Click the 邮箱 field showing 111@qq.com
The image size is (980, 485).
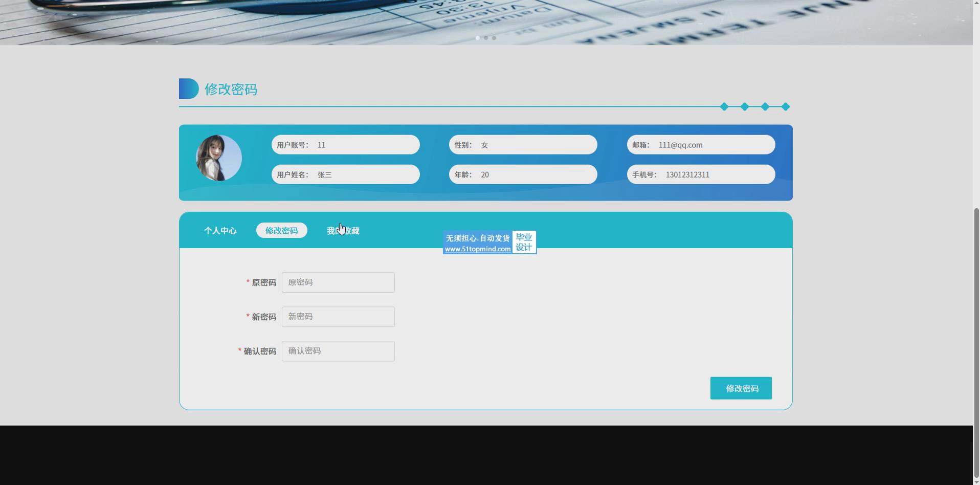(x=701, y=145)
